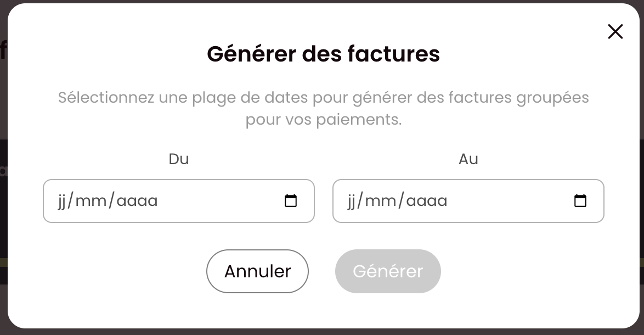Image resolution: width=644 pixels, height=335 pixels.
Task: Click the Sélectionnez une plage de dates text
Action: [x=183, y=98]
